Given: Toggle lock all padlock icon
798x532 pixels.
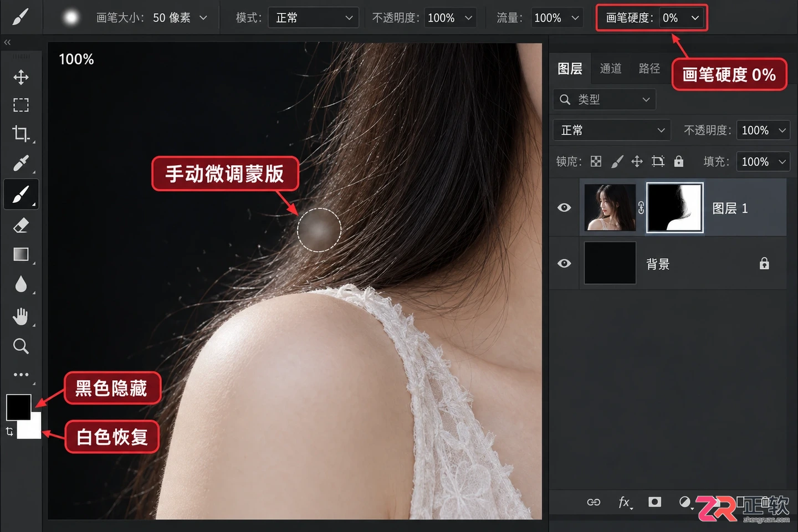Looking at the screenshot, I should coord(678,161).
